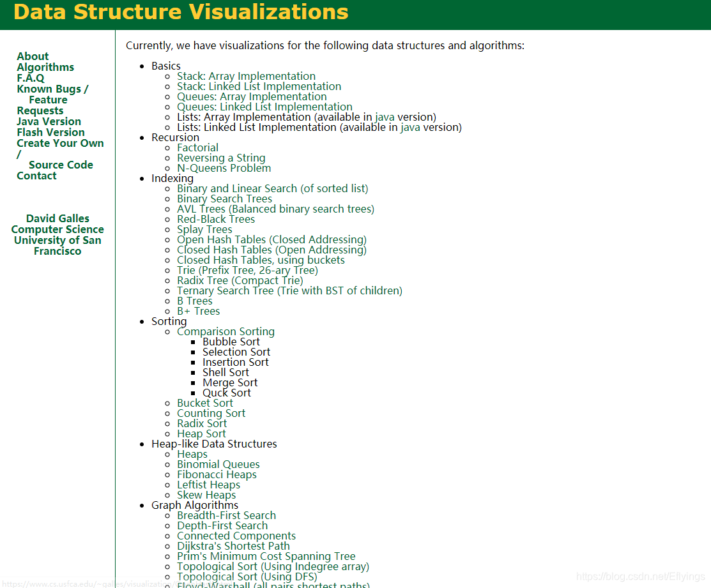Click the Selection Sort list item
Screen dimensions: 711x588
pyautogui.click(x=236, y=352)
